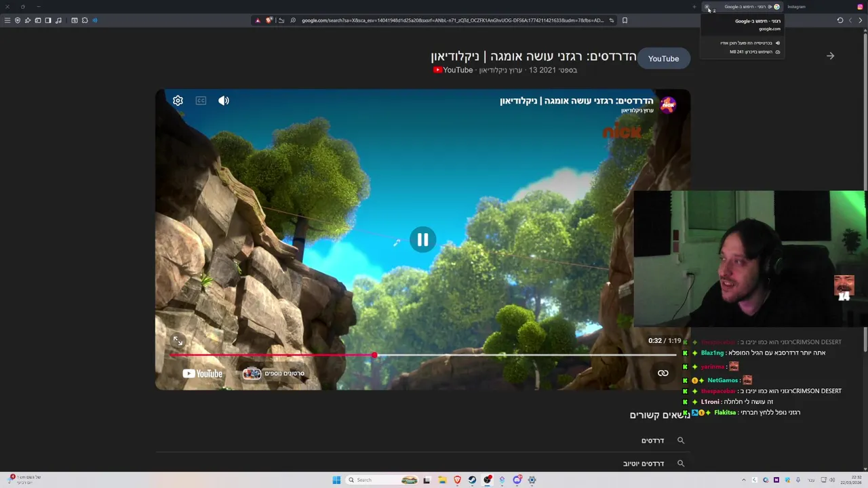Click the YouTube pill button beside title
Screen dimensions: 868x488
(x=663, y=58)
